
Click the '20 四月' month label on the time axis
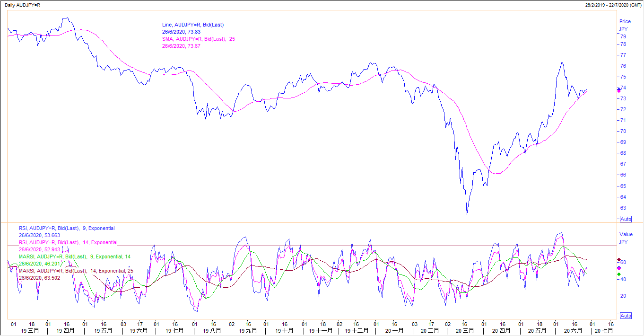[502, 331]
